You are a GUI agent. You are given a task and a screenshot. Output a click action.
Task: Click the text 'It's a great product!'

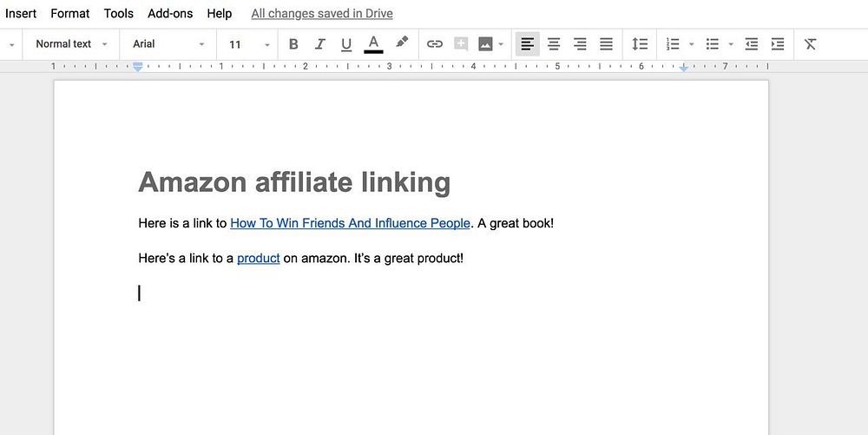tap(409, 259)
